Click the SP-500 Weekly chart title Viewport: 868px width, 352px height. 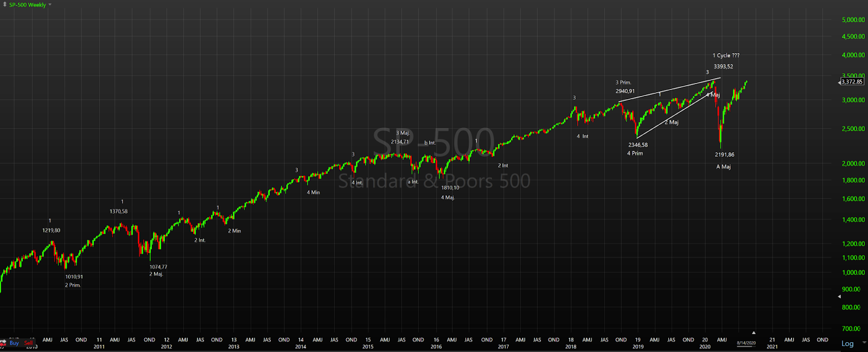pos(28,5)
